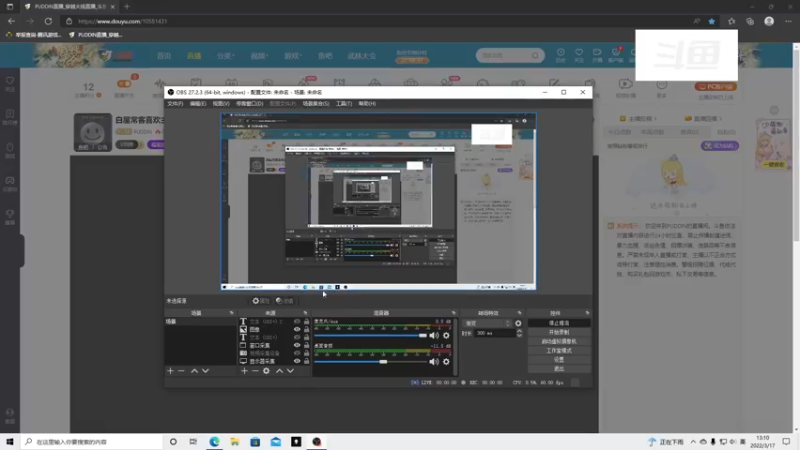Viewport: 800px width, 450px height.
Task: Toggle lock on the 窗口采集 source
Action: (x=307, y=345)
